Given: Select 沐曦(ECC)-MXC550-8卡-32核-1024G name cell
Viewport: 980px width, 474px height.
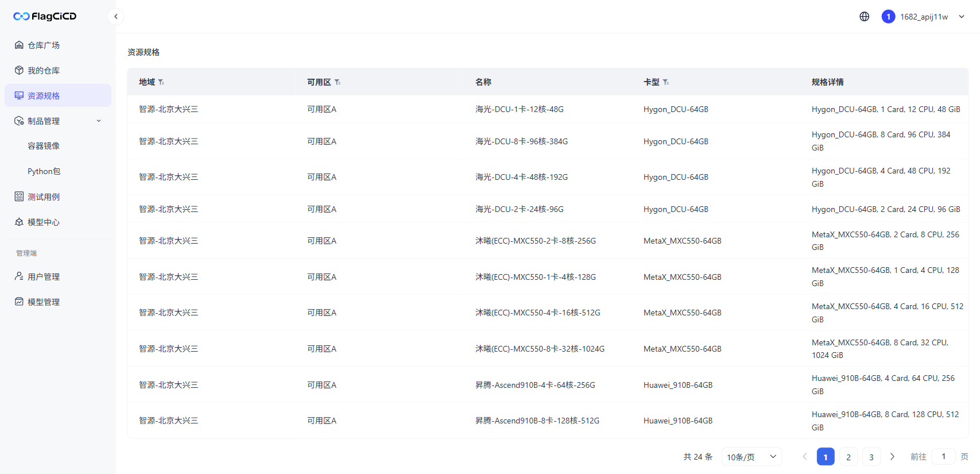Looking at the screenshot, I should click(x=540, y=349).
